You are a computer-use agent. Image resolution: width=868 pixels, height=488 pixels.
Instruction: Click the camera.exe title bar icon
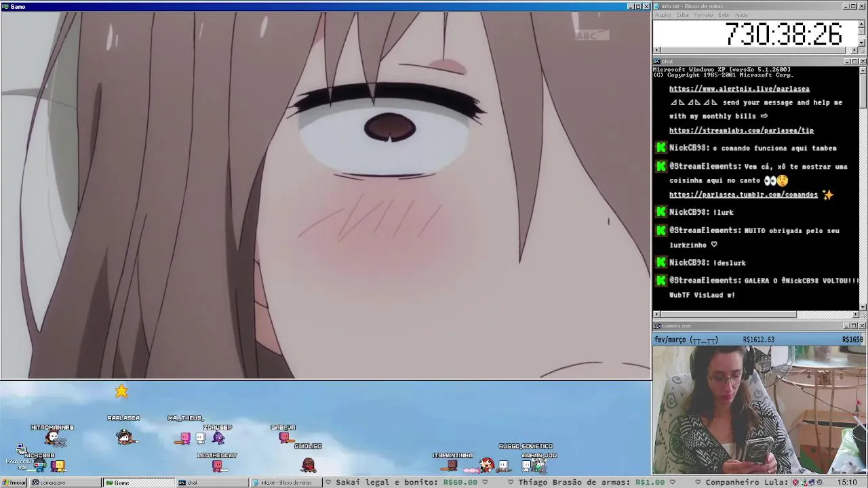point(656,326)
